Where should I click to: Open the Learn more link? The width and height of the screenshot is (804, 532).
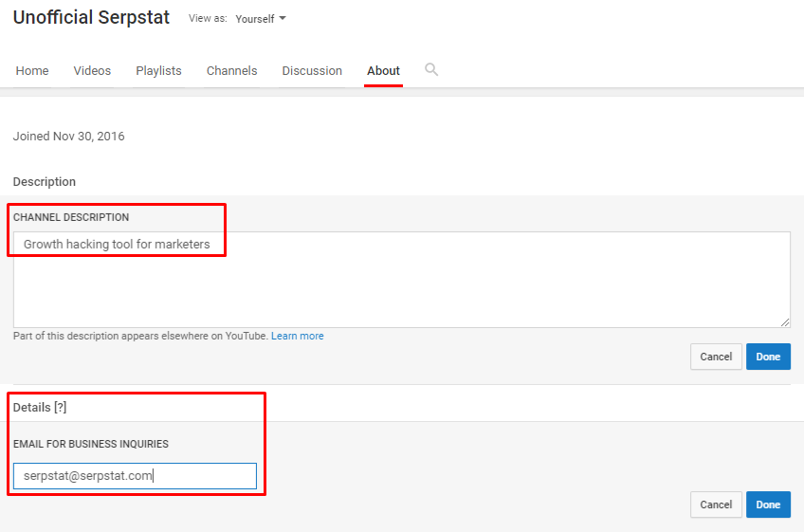(298, 336)
